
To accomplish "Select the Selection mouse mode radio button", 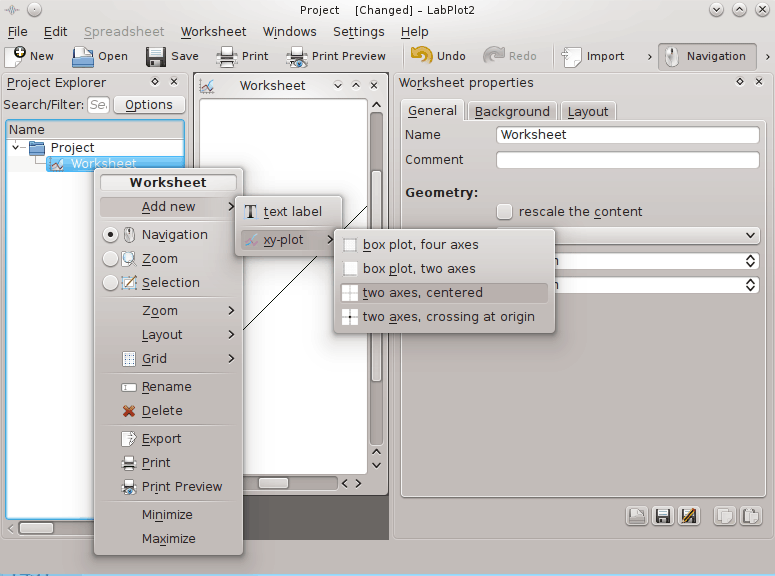I will click(111, 283).
